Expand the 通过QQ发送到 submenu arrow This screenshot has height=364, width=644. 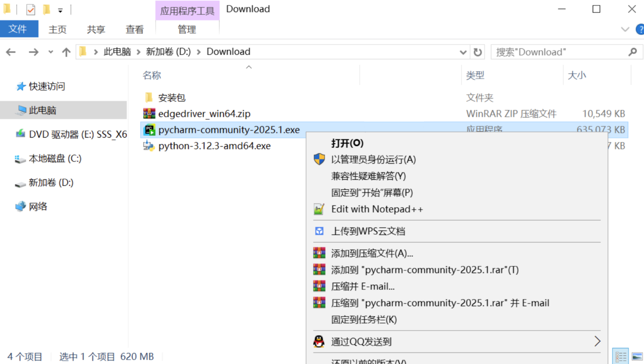pos(597,342)
